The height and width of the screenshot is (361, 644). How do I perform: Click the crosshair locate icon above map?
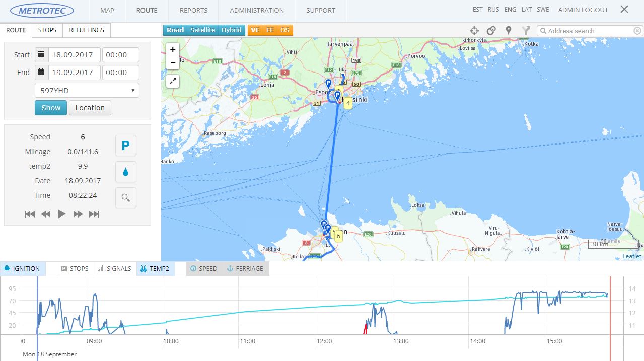(x=474, y=31)
